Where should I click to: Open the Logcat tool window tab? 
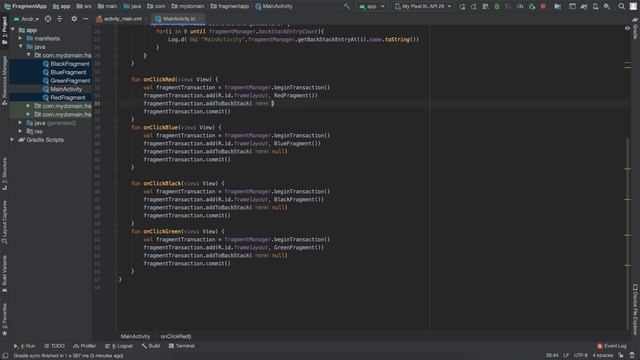coord(119,346)
